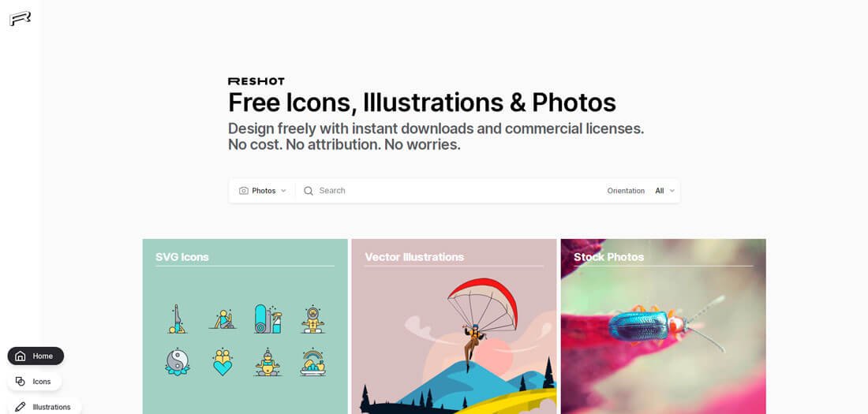Open the Vector Illustrations category link

tap(414, 257)
